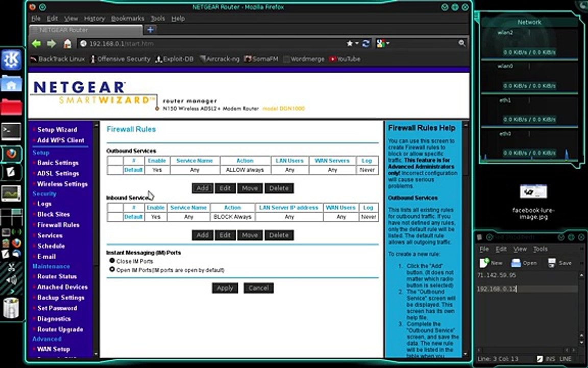Open Router Status in router sidebar
This screenshot has width=588, height=368.
(57, 277)
